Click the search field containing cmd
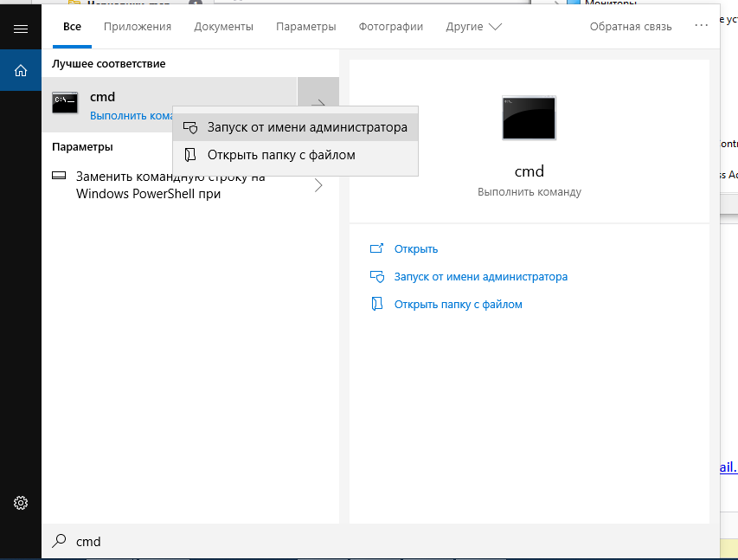 346,541
